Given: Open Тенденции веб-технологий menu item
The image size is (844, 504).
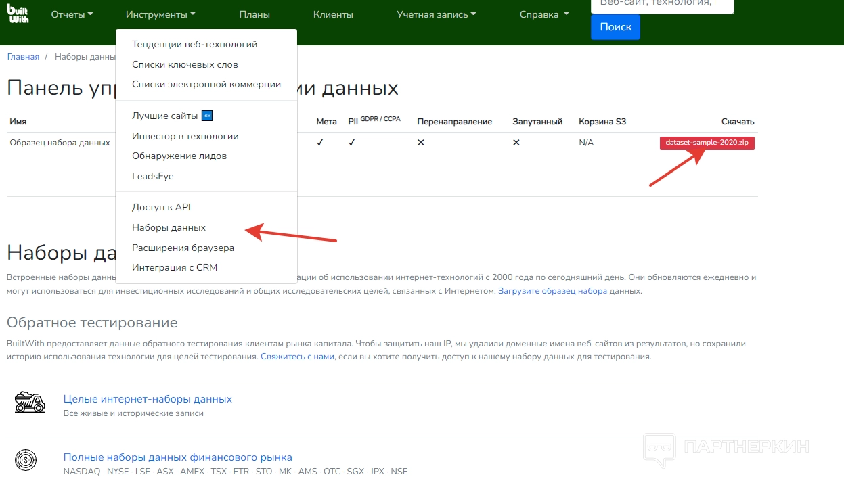Looking at the screenshot, I should [x=194, y=44].
